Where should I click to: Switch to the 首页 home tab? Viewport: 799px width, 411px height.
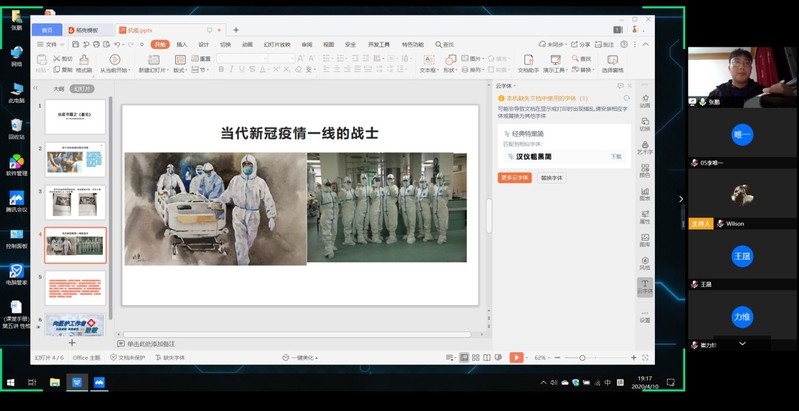point(47,30)
